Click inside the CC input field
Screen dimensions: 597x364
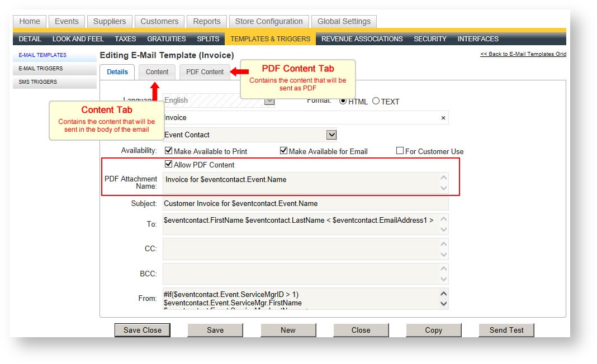pyautogui.click(x=305, y=248)
